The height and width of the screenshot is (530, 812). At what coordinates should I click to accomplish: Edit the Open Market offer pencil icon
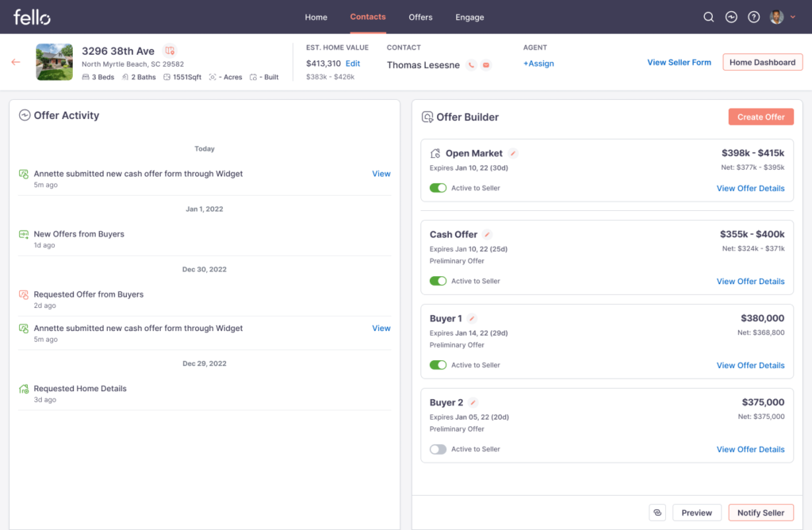click(x=513, y=153)
